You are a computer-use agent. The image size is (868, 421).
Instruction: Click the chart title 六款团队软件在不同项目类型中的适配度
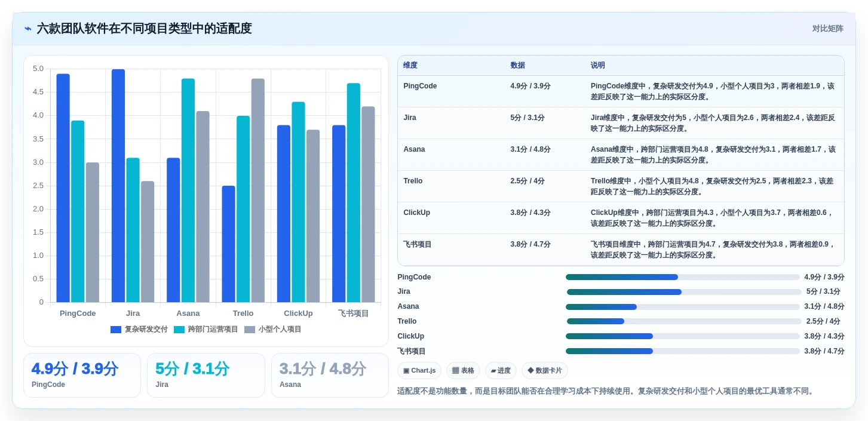(x=144, y=29)
